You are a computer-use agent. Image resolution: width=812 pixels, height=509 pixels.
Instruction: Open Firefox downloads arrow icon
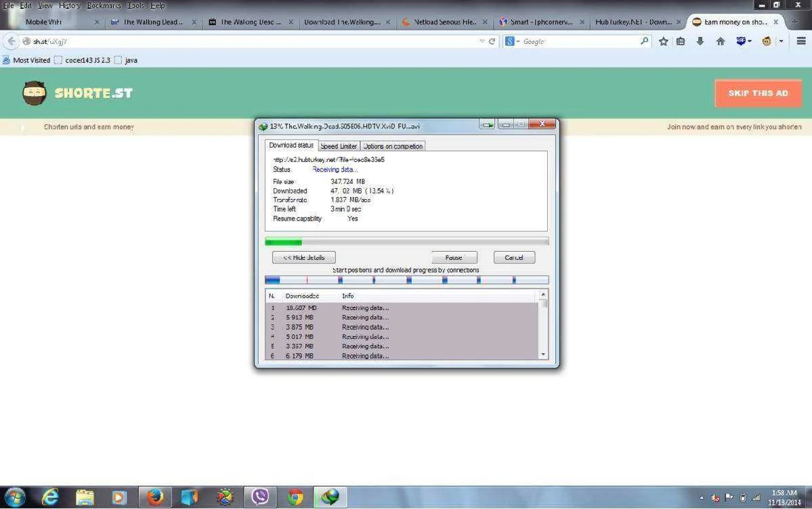[x=700, y=41]
